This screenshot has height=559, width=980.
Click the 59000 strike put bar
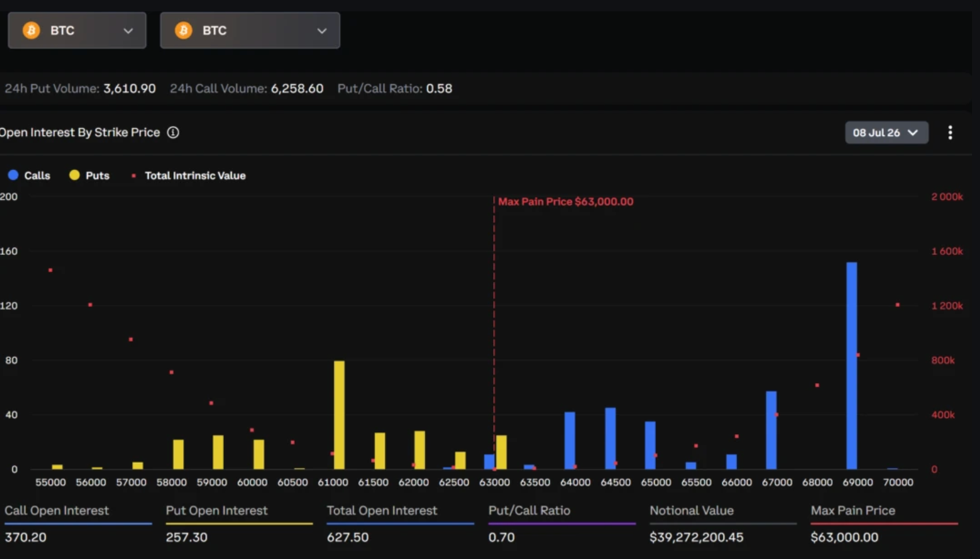pyautogui.click(x=218, y=452)
